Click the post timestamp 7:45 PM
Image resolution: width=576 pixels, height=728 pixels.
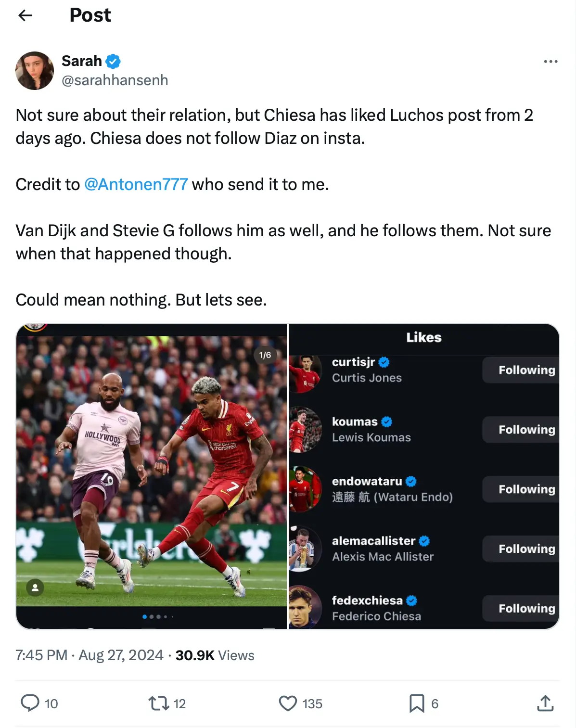(41, 655)
